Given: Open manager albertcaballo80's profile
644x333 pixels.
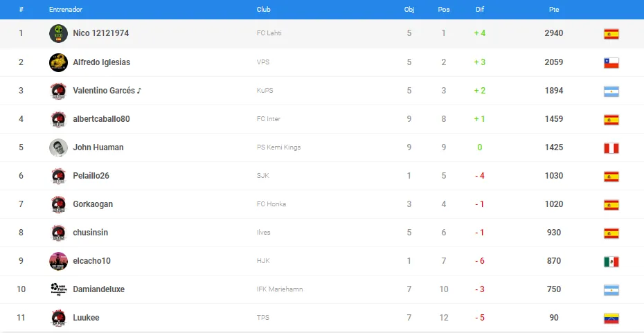Looking at the screenshot, I should click(101, 118).
